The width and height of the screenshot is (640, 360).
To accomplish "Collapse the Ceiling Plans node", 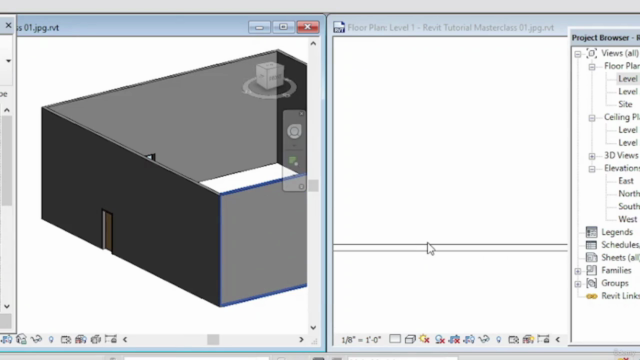I will [x=592, y=118].
